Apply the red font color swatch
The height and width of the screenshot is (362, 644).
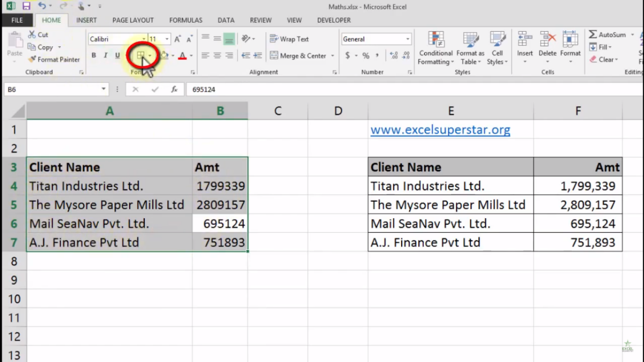[x=183, y=56]
